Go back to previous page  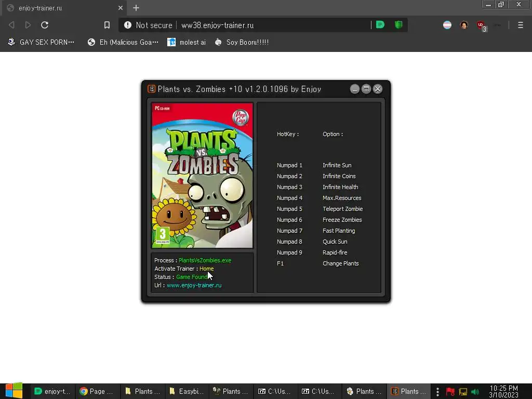(x=11, y=25)
